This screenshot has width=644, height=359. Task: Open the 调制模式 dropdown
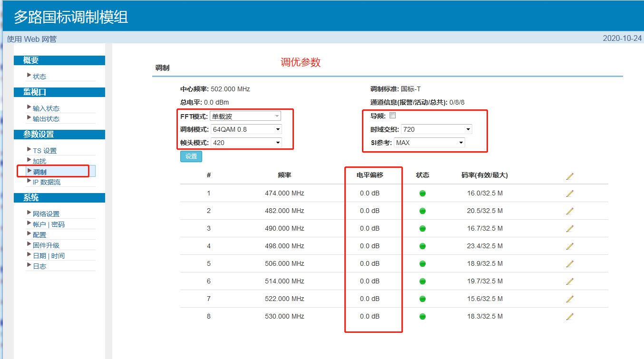point(245,129)
